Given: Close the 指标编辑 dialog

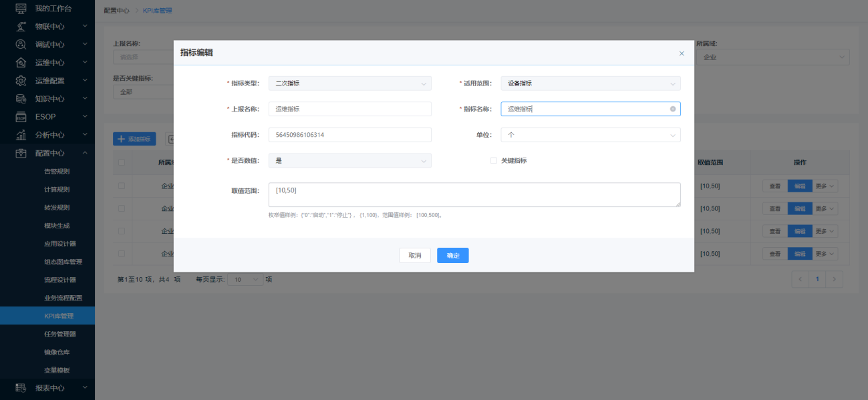Looking at the screenshot, I should coord(682,53).
